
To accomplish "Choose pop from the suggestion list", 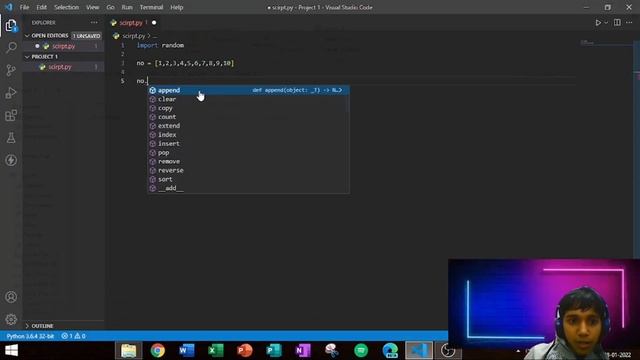I will 248,153.
